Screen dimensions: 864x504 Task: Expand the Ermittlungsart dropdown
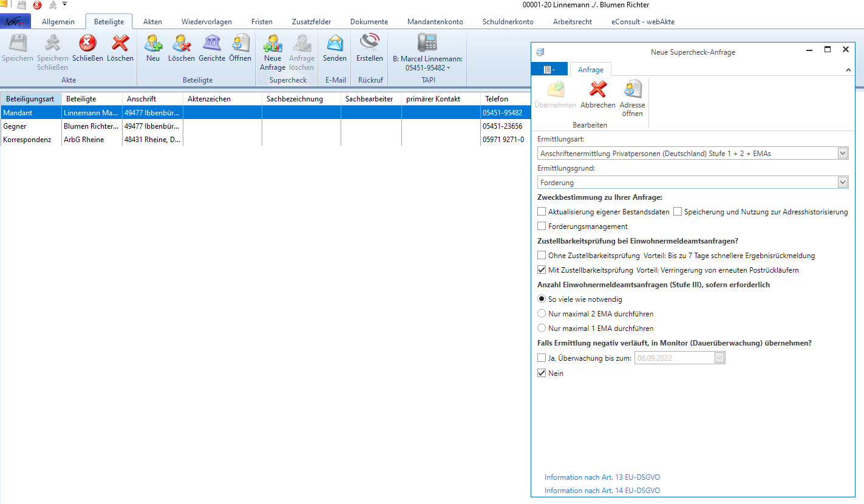click(842, 154)
